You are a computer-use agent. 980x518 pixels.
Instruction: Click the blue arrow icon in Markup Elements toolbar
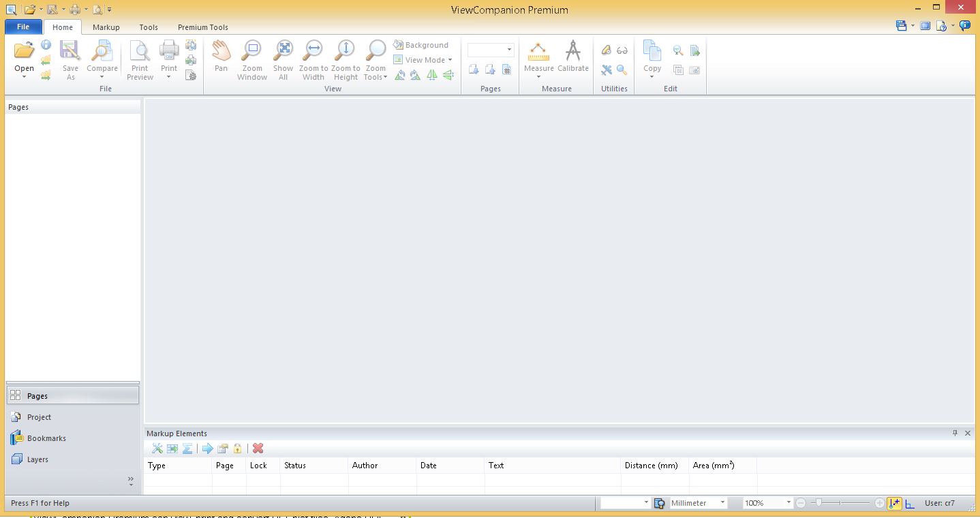point(207,448)
